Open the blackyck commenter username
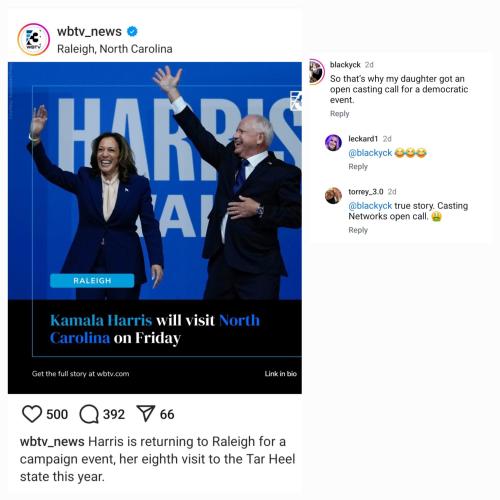The image size is (500, 500). [x=345, y=65]
